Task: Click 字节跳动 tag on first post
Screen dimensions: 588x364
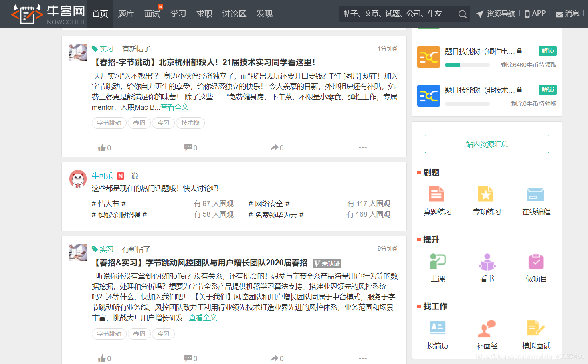Action: [x=109, y=123]
